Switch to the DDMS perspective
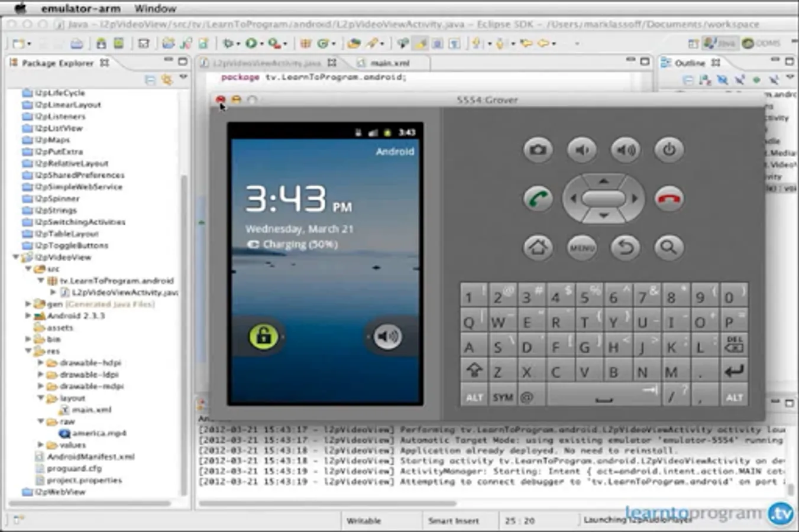Image resolution: width=799 pixels, height=532 pixels. [761, 43]
